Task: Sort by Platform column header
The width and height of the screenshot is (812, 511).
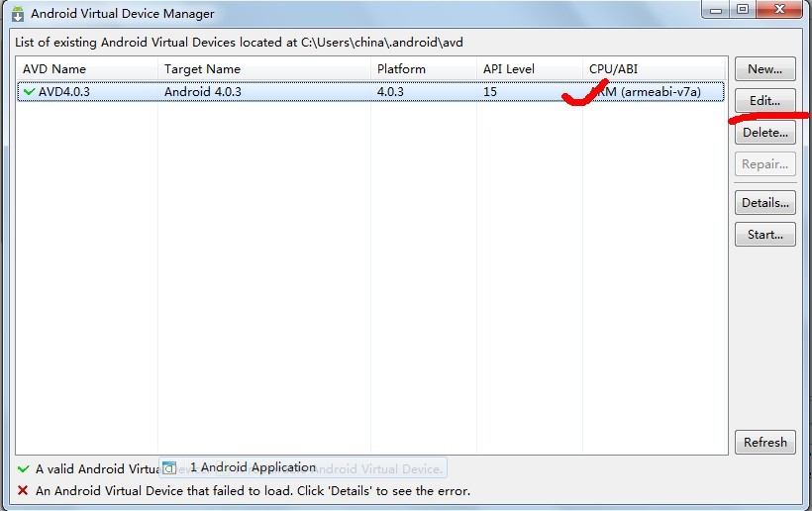Action: [424, 69]
